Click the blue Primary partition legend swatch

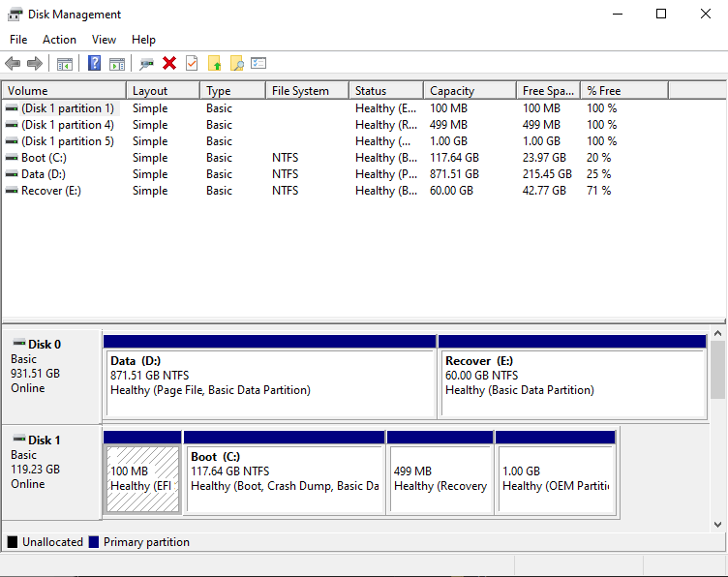tap(94, 542)
